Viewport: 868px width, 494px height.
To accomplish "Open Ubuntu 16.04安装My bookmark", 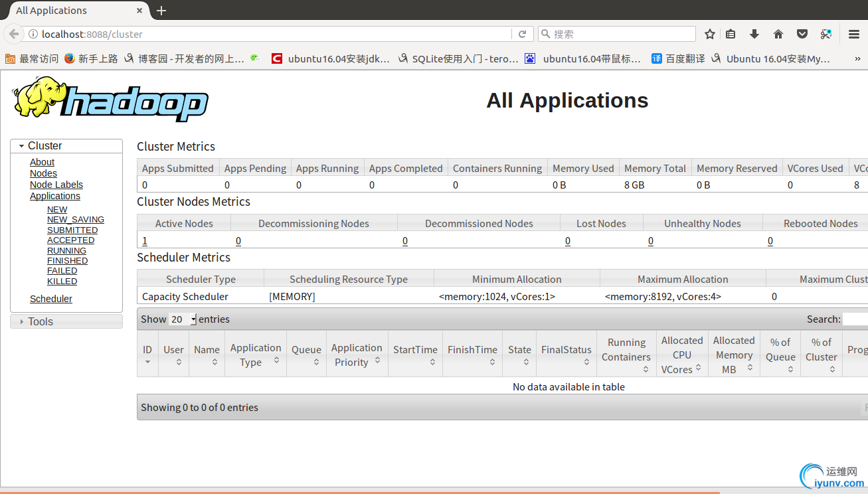I will tap(771, 58).
